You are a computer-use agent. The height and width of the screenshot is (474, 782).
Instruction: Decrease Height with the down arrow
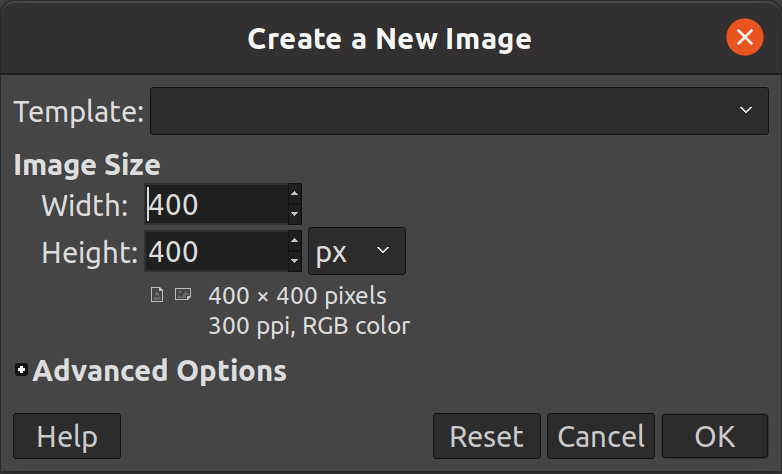(x=295, y=261)
